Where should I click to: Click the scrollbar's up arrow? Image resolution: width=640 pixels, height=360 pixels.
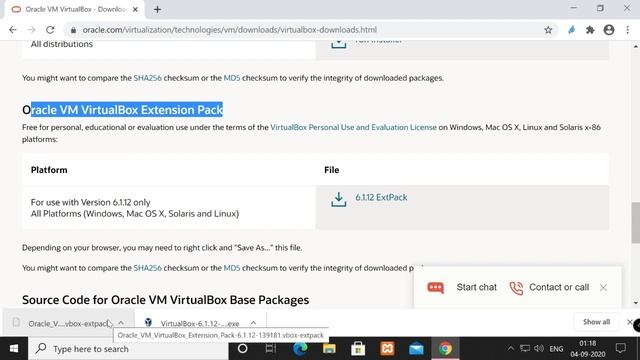636,47
